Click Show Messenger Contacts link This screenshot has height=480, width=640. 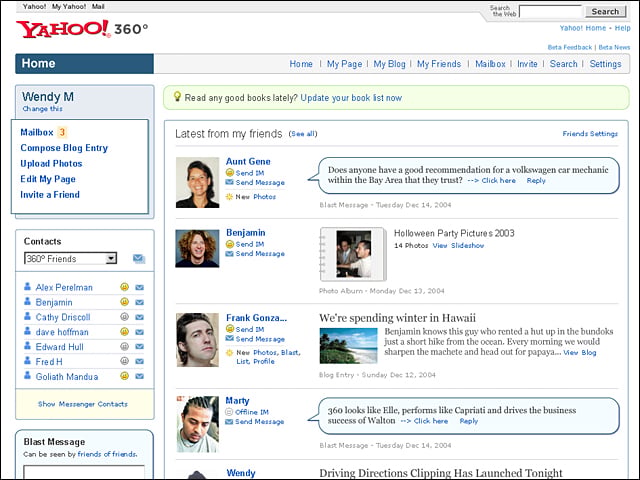point(83,404)
